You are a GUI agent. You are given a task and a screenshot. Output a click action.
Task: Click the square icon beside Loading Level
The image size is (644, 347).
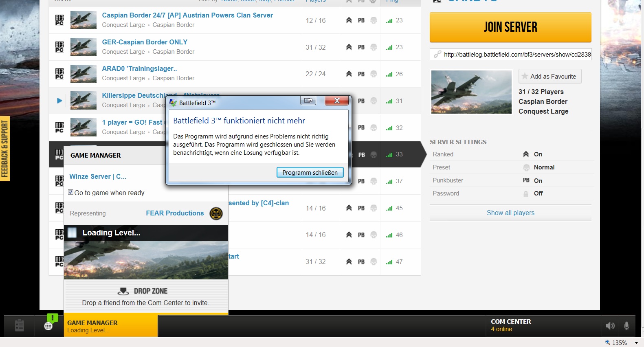pyautogui.click(x=72, y=233)
